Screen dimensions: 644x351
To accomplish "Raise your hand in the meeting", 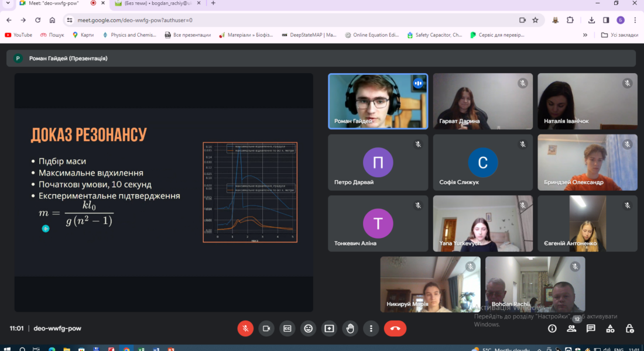I will 350,328.
